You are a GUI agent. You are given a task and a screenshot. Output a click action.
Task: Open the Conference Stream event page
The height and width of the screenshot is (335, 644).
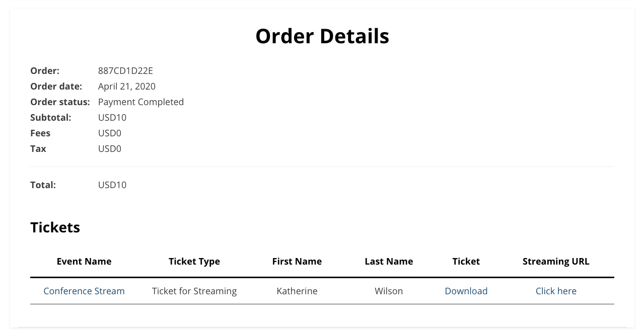84,291
